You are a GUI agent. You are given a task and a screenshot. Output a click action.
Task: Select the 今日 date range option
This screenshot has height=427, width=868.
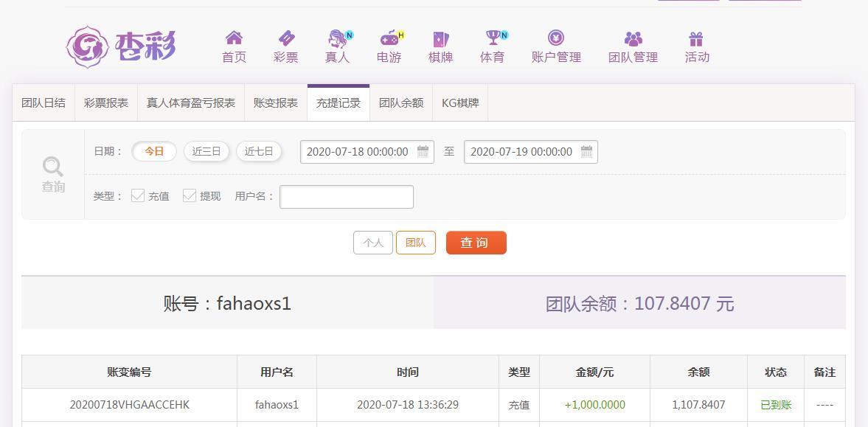(154, 151)
